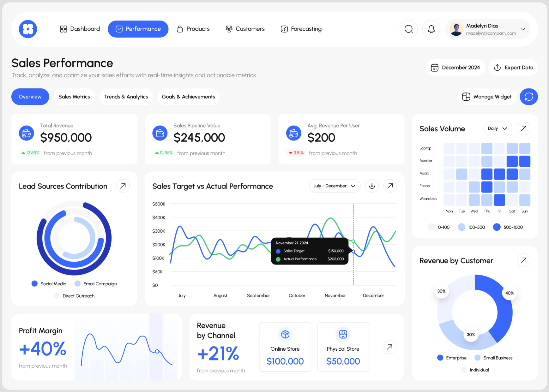This screenshot has width=549, height=392.
Task: Click the Export Data button
Action: click(x=513, y=68)
